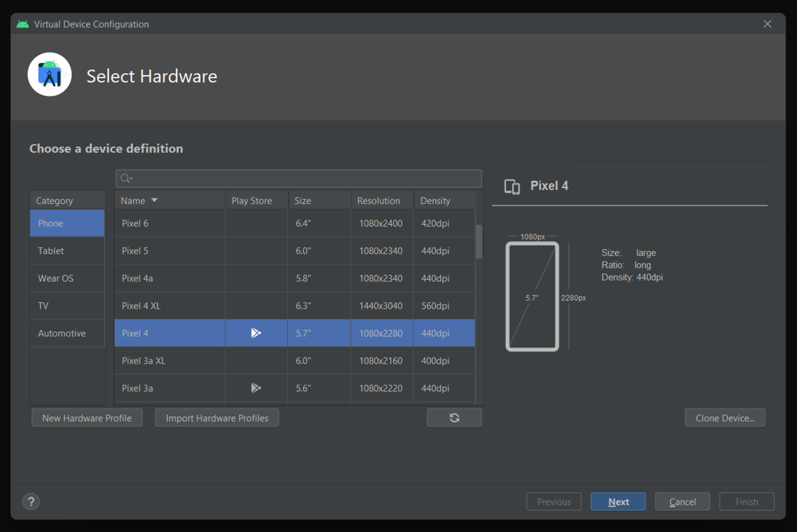797x532 pixels.
Task: Select the TV category
Action: [x=67, y=306]
